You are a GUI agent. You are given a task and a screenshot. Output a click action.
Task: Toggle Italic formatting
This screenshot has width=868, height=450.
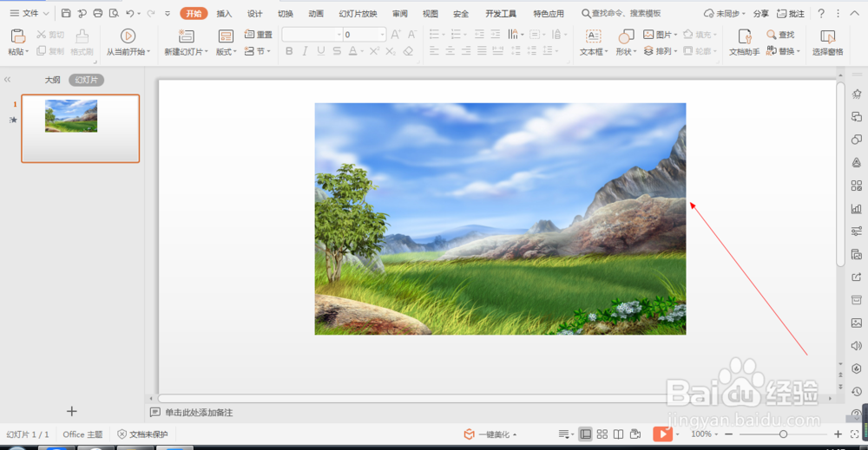click(305, 51)
